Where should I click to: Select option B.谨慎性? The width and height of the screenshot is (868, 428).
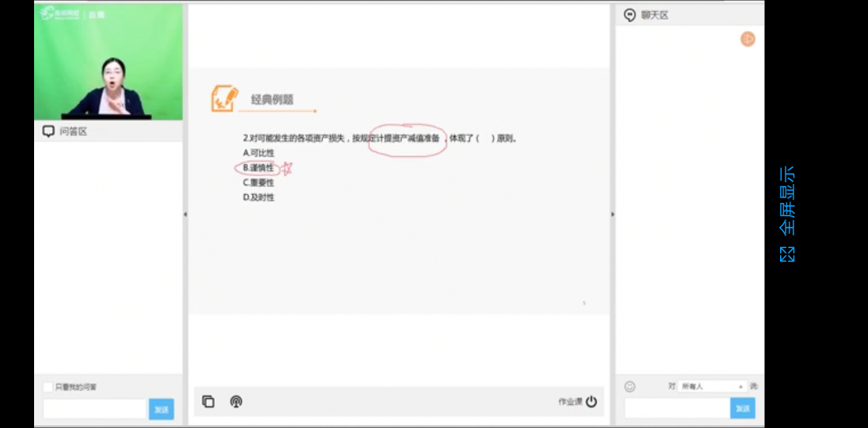point(258,168)
